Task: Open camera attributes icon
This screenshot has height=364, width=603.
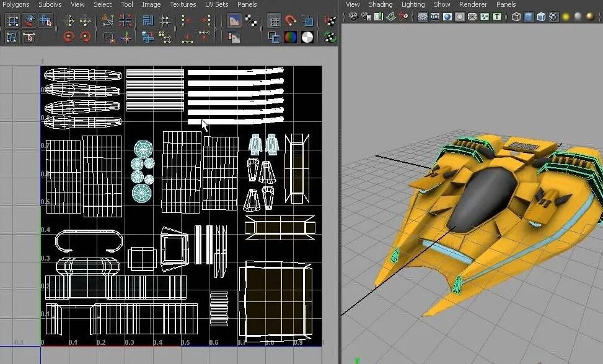Action: coord(366,17)
